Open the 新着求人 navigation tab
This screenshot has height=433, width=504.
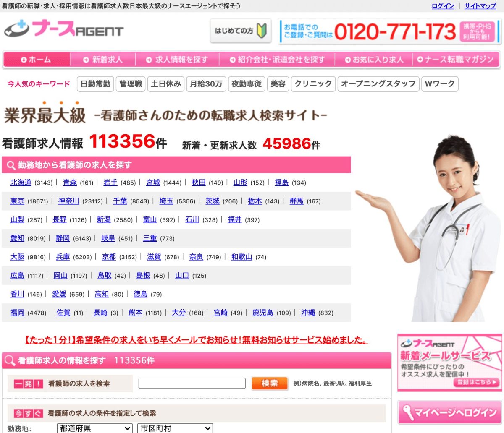[103, 60]
